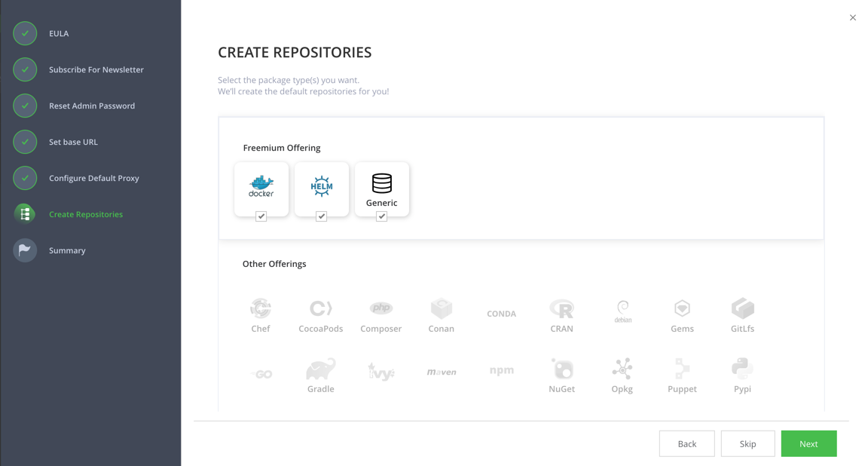Screen dimensions: 868x466
Task: Choose the Pypi offering icon
Action: pos(742,369)
